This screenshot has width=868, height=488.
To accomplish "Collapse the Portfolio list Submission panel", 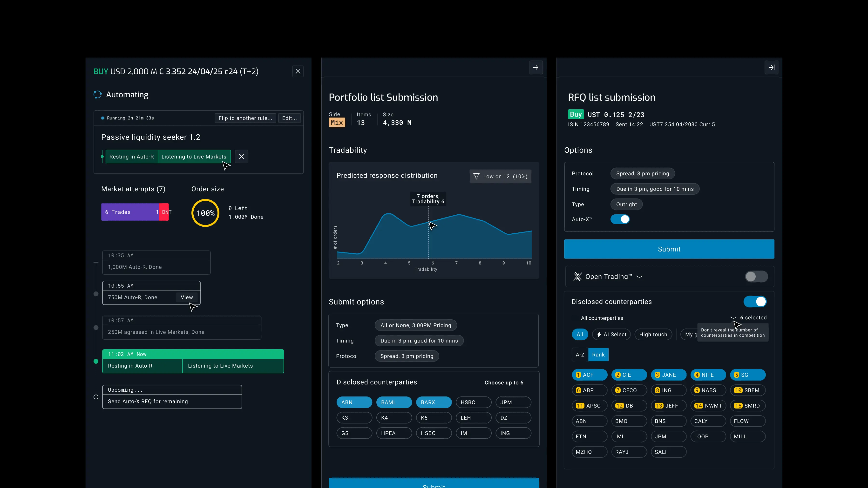I will click(536, 68).
